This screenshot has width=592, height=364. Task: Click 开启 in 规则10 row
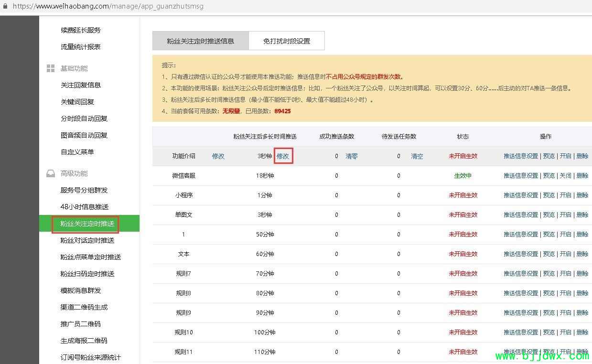click(566, 332)
